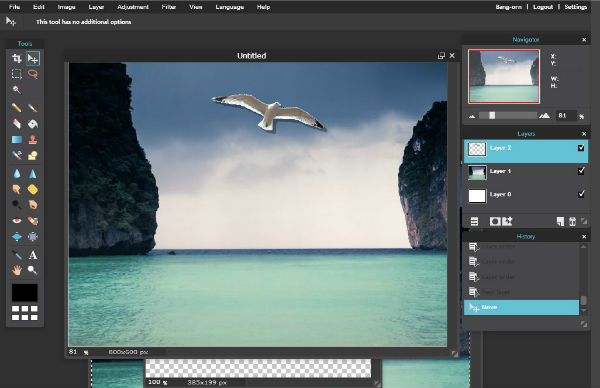Open the Filter menu
The image size is (600, 388).
click(x=168, y=7)
